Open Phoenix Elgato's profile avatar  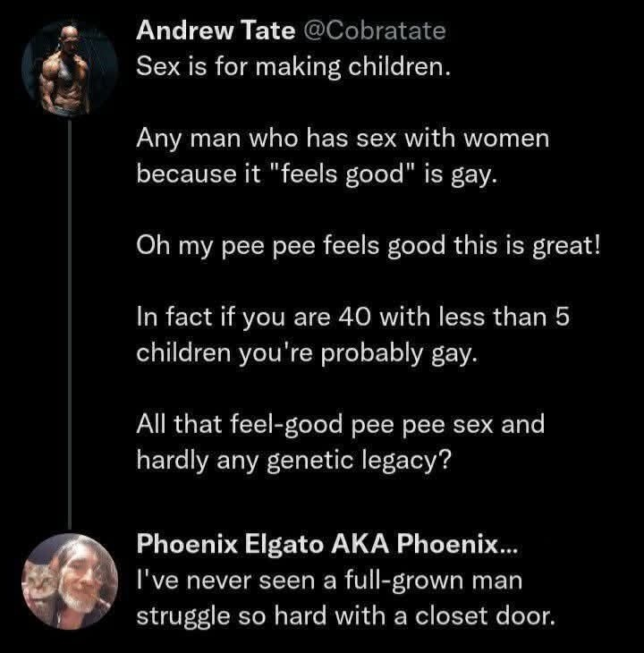tap(70, 579)
